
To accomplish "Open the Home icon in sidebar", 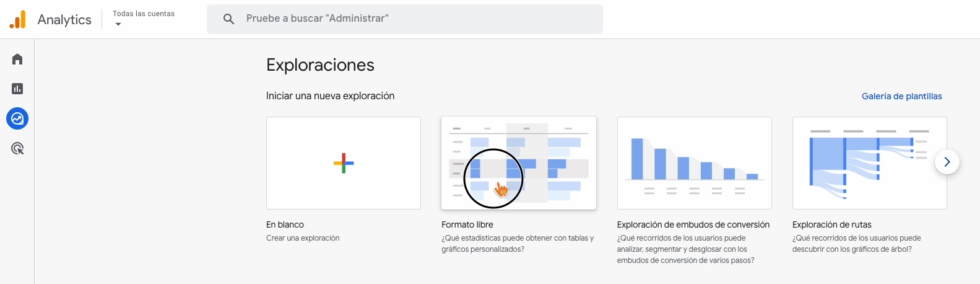I will (x=17, y=59).
